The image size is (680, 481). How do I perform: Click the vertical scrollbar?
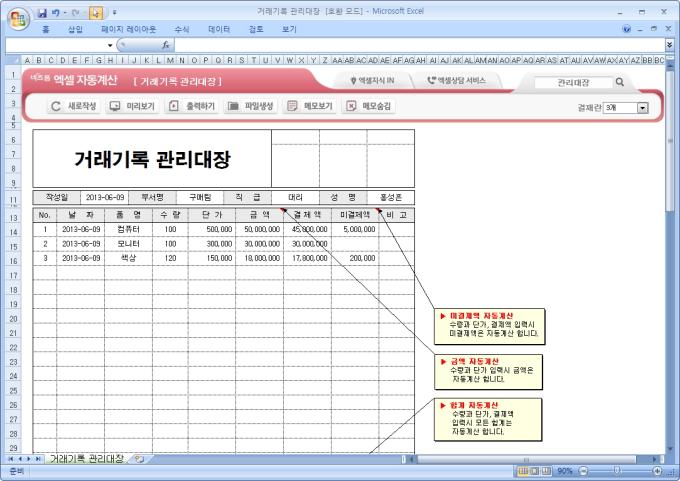670,139
